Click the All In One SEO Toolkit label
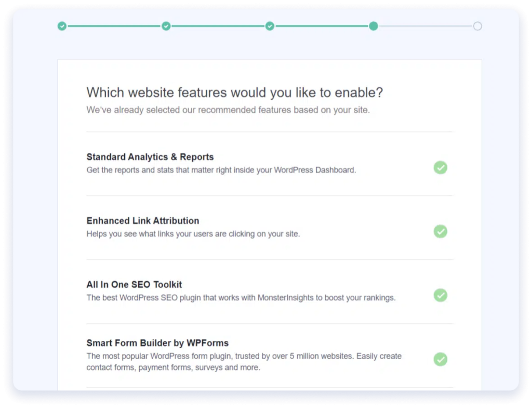532x408 pixels. [134, 284]
